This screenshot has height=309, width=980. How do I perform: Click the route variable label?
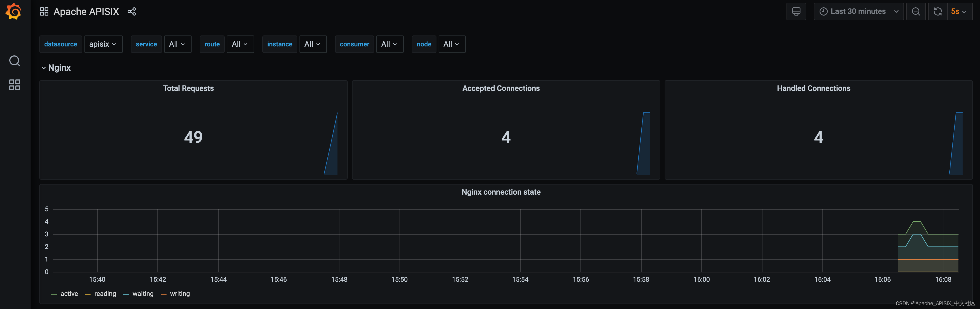point(212,44)
